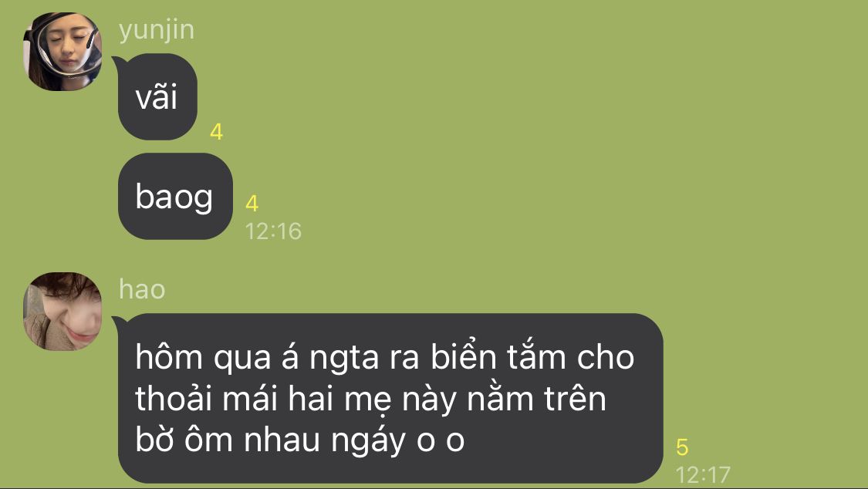View read count 5 on hao's message
Viewport: 868px width, 489px height.
682,447
